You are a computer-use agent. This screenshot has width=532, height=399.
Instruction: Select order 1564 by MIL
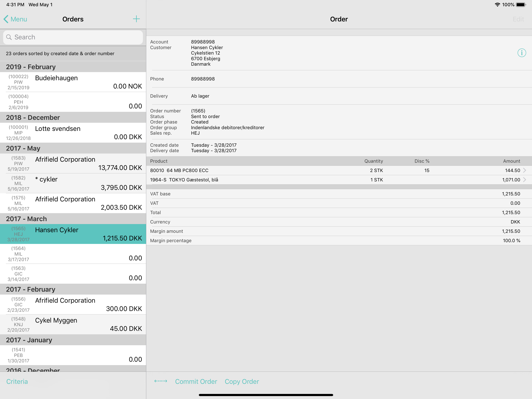click(73, 254)
